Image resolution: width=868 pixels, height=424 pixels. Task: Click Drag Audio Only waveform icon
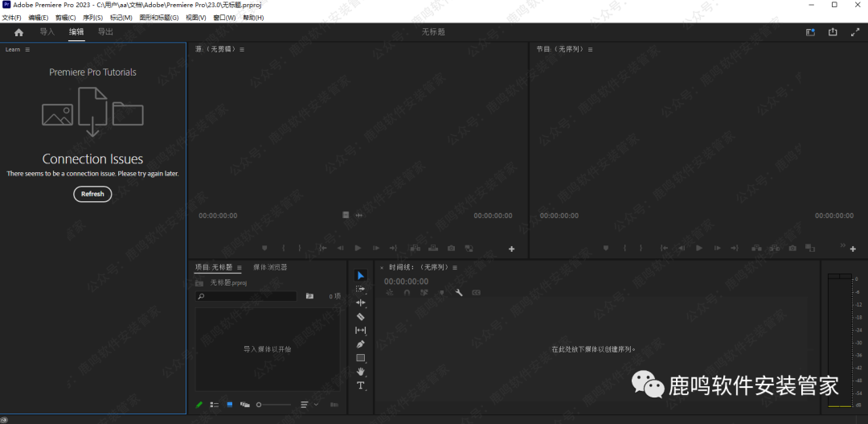click(x=358, y=215)
